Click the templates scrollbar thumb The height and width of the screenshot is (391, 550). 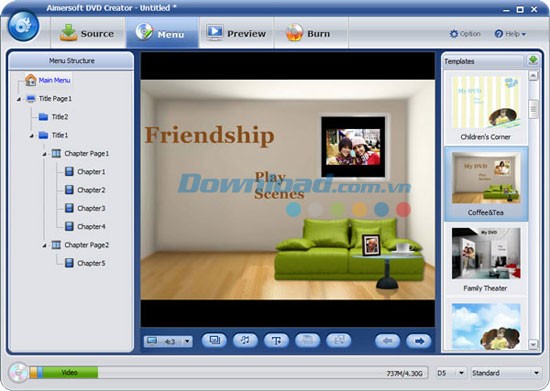click(533, 110)
